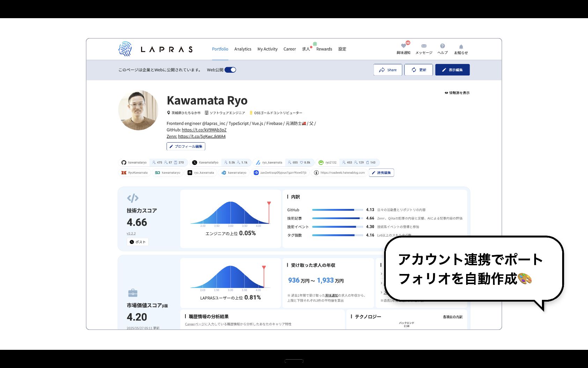Click the 興味通知 link in the salary note
This screenshot has width=588, height=368.
[331, 296]
